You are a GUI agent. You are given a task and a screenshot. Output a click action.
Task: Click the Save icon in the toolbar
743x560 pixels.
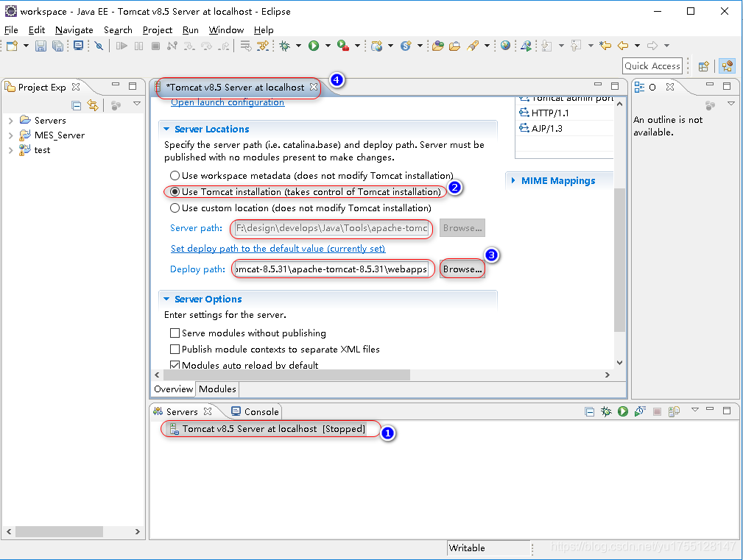click(41, 46)
